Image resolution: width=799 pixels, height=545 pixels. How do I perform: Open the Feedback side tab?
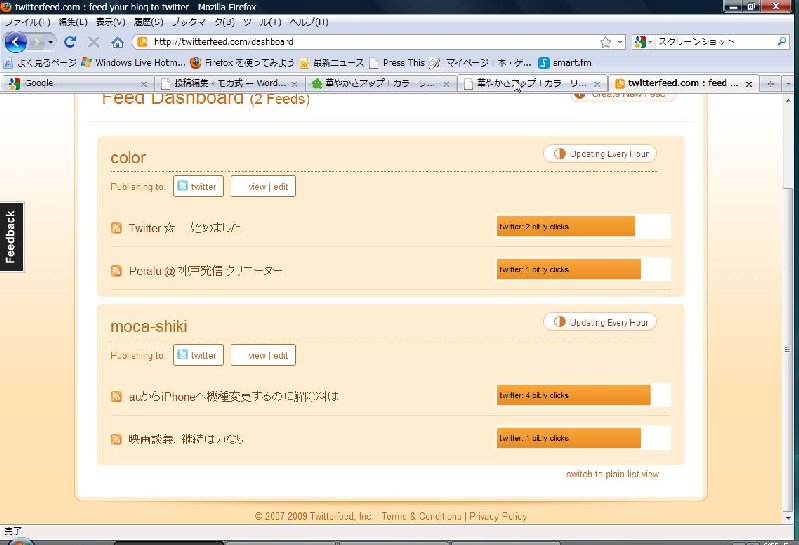(x=11, y=237)
